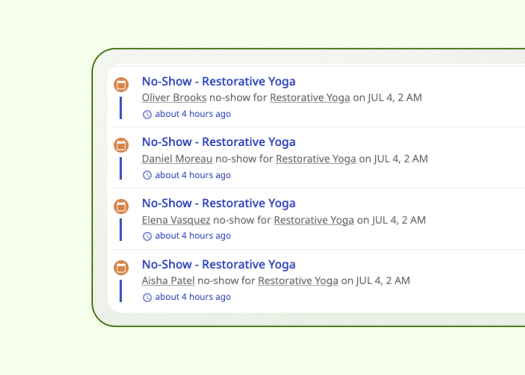525x375 pixels.
Task: Click the clock icon under Elena Vasquez no-show
Action: click(x=147, y=236)
